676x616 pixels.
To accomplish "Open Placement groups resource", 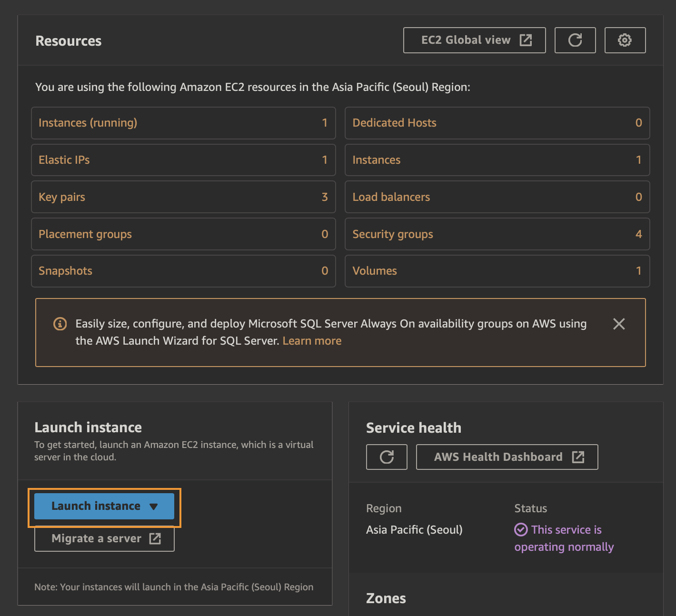I will coord(183,234).
